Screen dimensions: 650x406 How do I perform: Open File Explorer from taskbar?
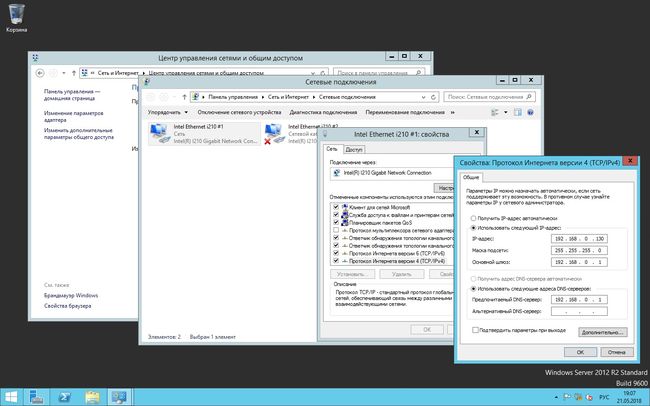click(x=92, y=397)
